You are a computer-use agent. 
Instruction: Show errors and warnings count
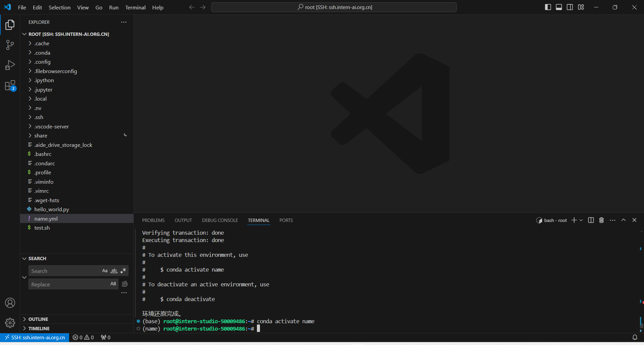83,337
